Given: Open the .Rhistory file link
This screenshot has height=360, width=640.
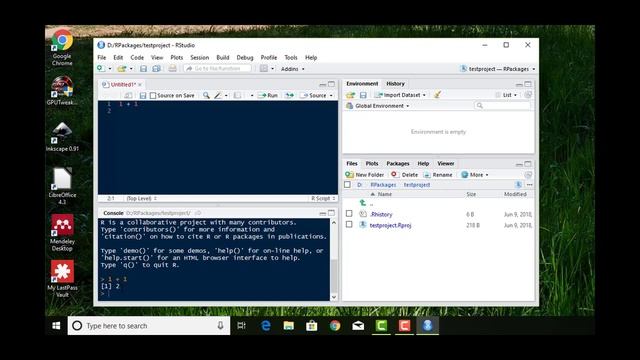Looking at the screenshot, I should click(x=381, y=214).
